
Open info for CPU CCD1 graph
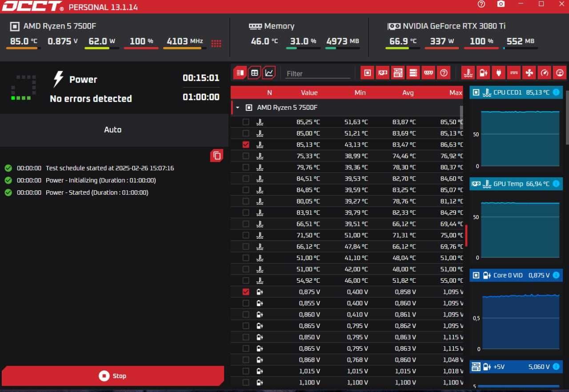556,93
